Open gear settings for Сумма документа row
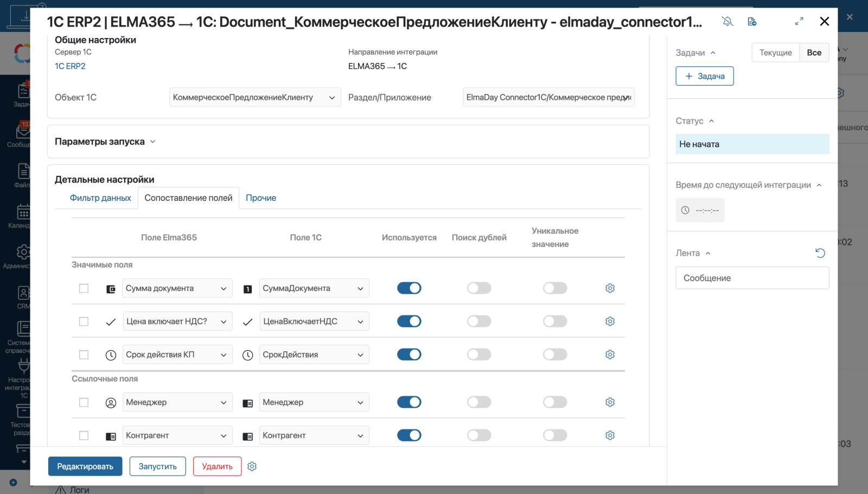Image resolution: width=868 pixels, height=494 pixels. tap(610, 288)
